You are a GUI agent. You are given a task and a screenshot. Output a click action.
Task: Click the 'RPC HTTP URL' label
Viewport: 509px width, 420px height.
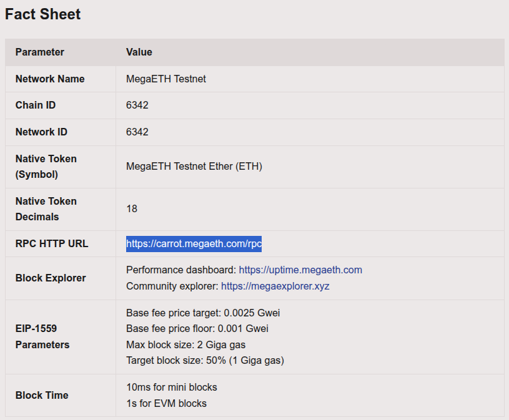52,243
